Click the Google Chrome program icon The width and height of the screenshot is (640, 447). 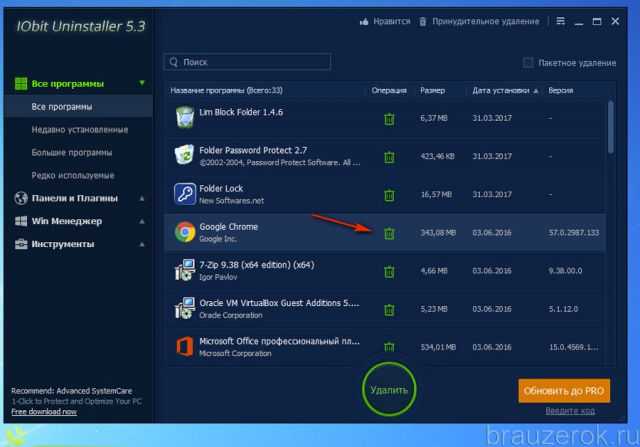(185, 232)
